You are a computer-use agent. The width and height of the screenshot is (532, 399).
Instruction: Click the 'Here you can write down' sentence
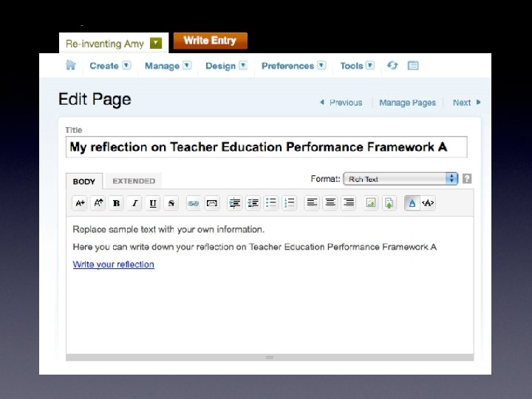tap(254, 247)
